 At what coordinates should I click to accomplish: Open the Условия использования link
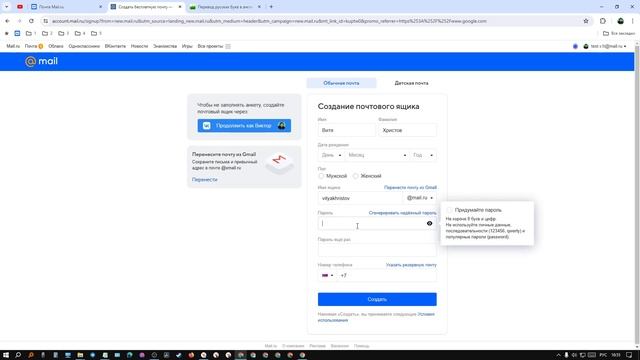click(x=376, y=317)
